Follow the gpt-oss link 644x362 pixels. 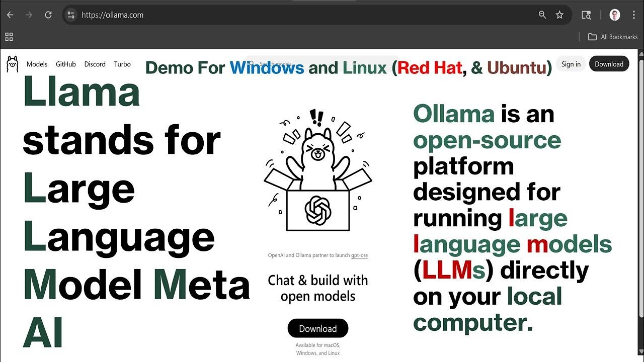[x=359, y=255]
